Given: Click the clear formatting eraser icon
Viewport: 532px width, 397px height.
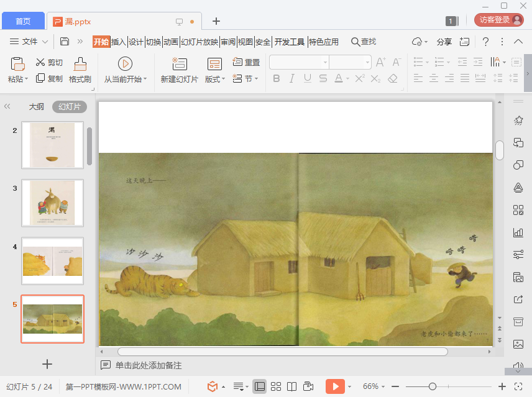Looking at the screenshot, I should (393, 79).
